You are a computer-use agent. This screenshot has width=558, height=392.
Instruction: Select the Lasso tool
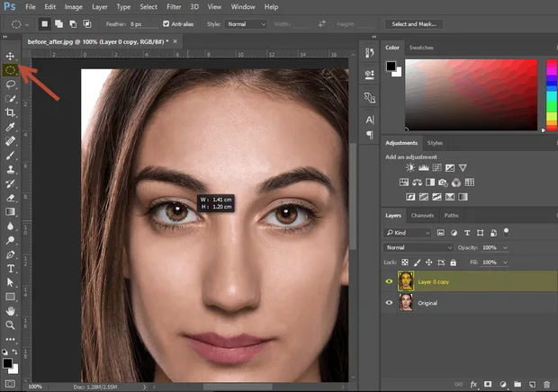pyautogui.click(x=10, y=85)
